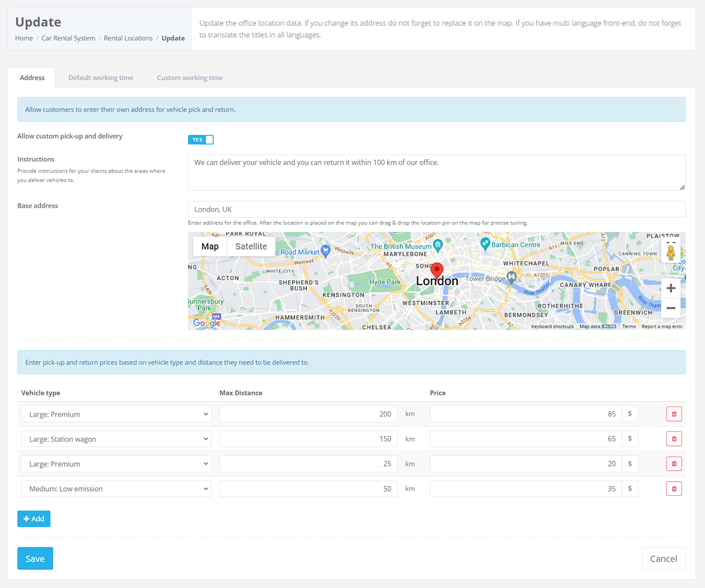Open the Large: Station wagon vehicle dropdown

[116, 439]
